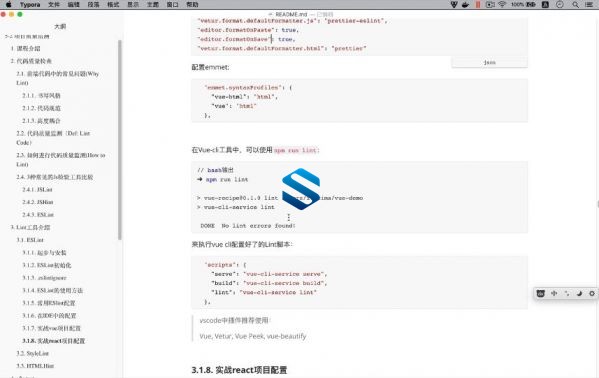Image resolution: width=599 pixels, height=378 pixels.
Task: Go to outline section 2.1 (Why Lint)
Action: [x=57, y=78]
